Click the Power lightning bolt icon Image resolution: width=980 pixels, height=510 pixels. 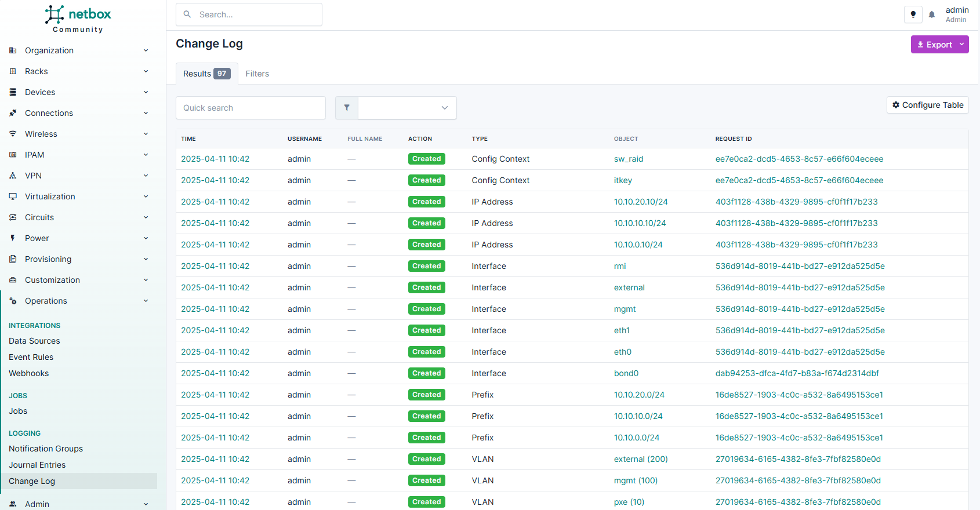(x=13, y=238)
